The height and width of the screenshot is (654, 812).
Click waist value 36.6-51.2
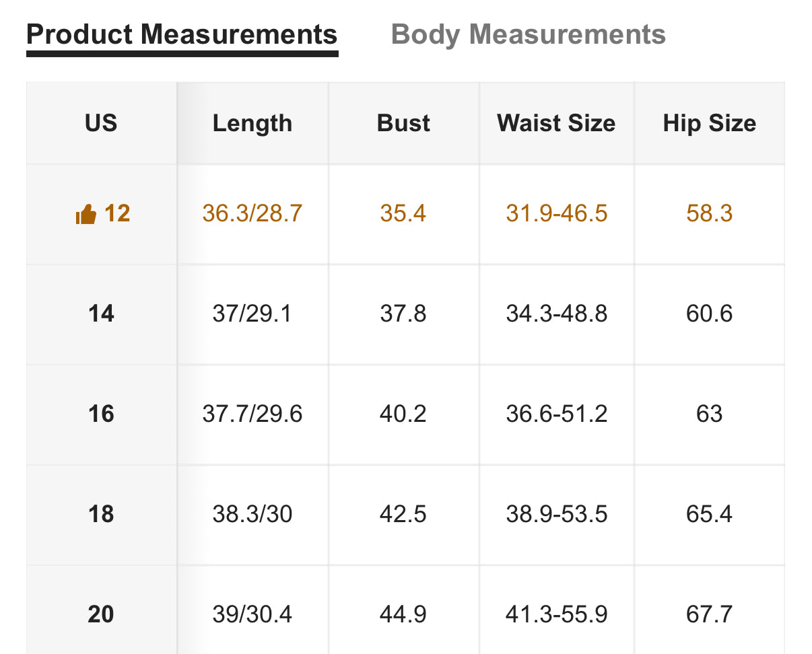[557, 414]
